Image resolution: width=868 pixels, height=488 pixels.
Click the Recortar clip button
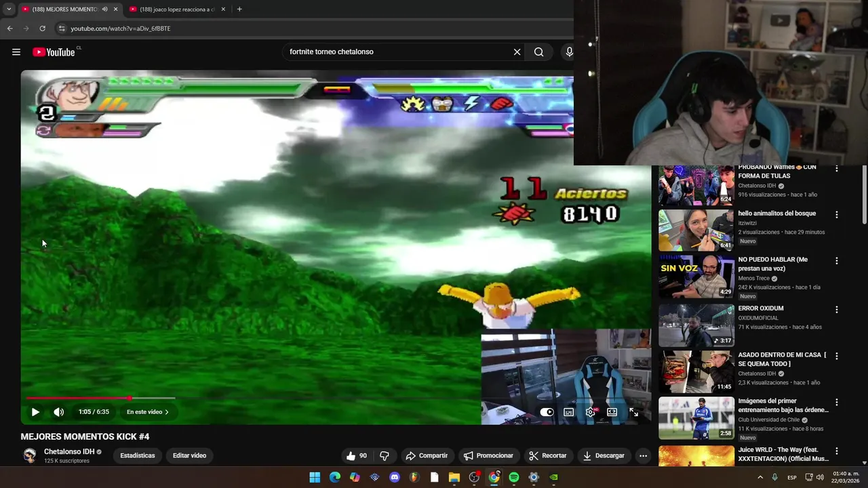(547, 455)
